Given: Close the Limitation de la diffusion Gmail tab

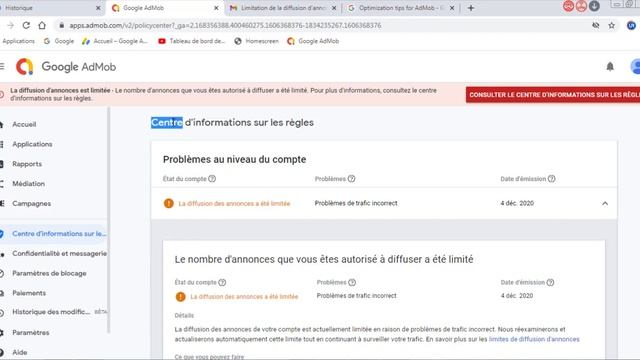Looking at the screenshot, I should [334, 8].
